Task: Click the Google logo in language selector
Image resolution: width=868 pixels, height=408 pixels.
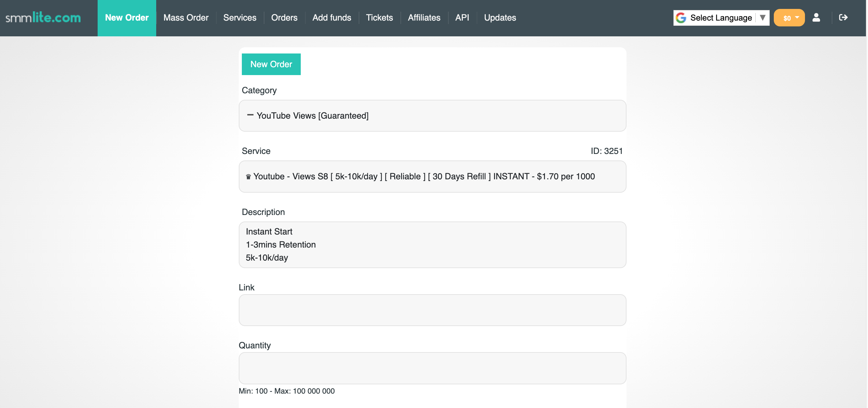Action: point(681,18)
